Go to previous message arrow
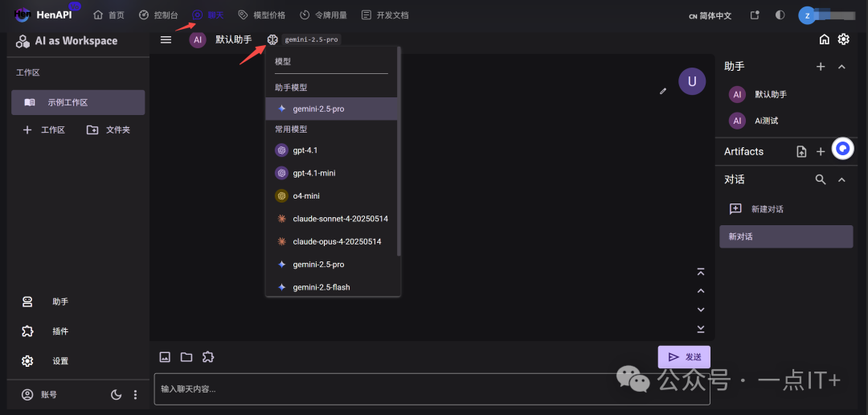Image resolution: width=868 pixels, height=415 pixels. pos(701,291)
